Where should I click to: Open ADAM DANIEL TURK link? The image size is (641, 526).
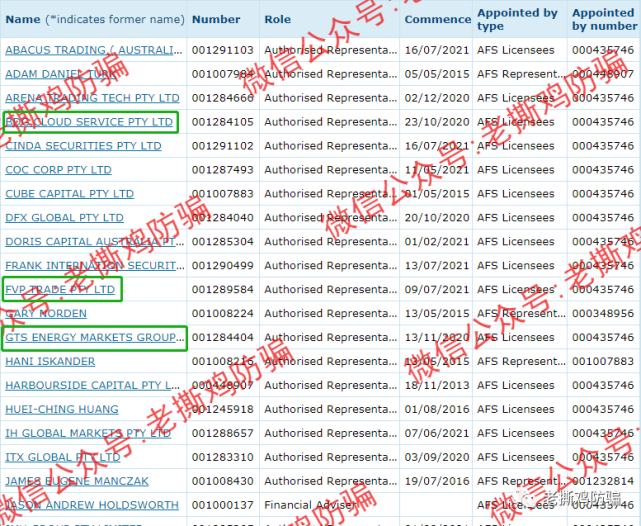pyautogui.click(x=61, y=74)
